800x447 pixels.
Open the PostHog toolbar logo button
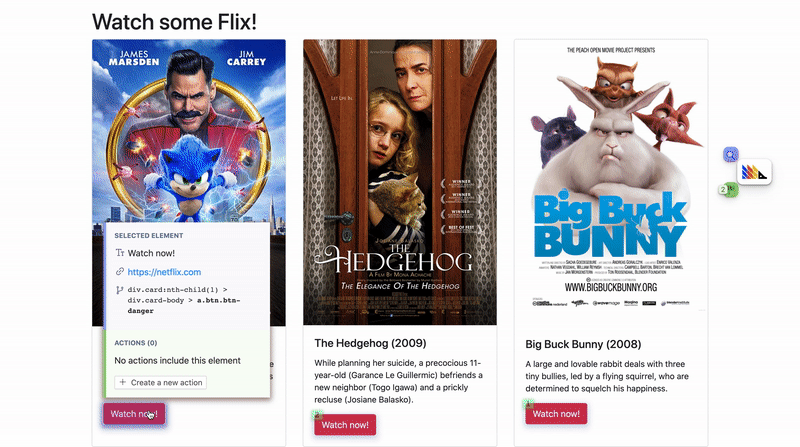[x=754, y=172]
